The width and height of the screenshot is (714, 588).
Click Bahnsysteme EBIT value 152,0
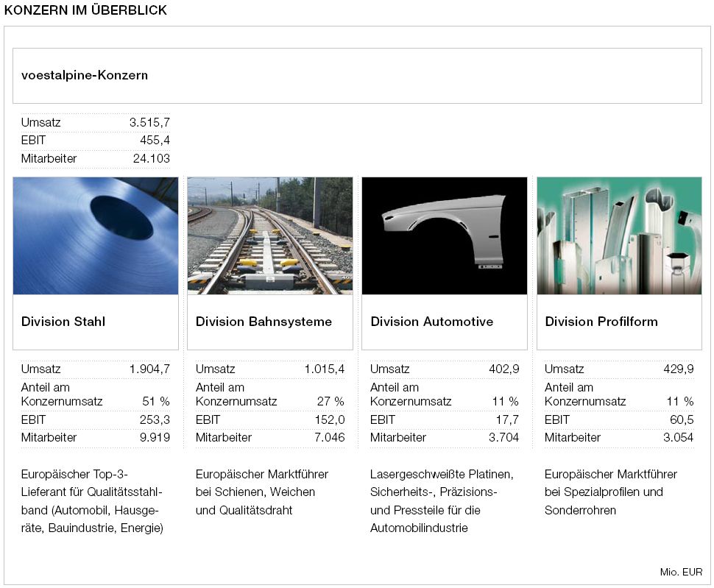pos(330,419)
